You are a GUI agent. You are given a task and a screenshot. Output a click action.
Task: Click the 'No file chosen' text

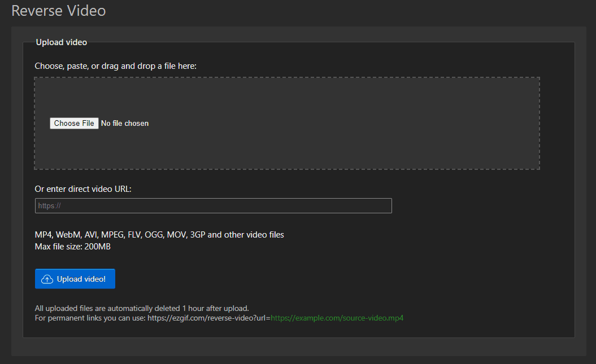pyautogui.click(x=125, y=124)
